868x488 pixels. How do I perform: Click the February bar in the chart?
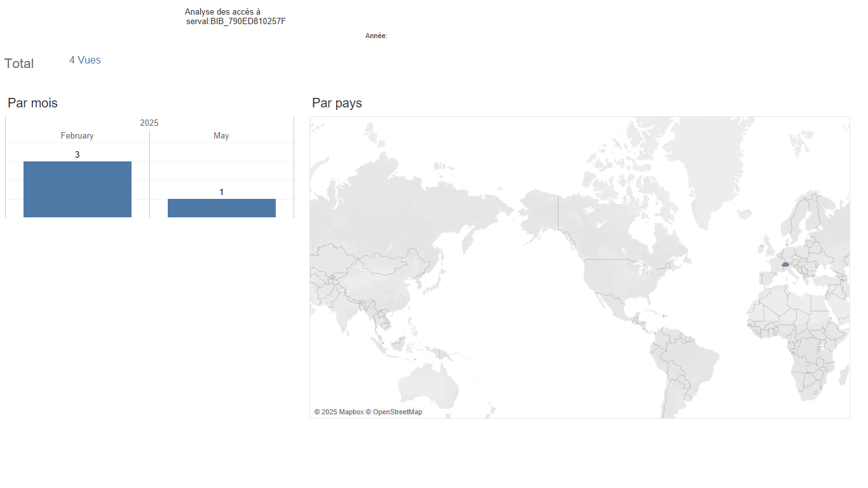[x=78, y=189]
